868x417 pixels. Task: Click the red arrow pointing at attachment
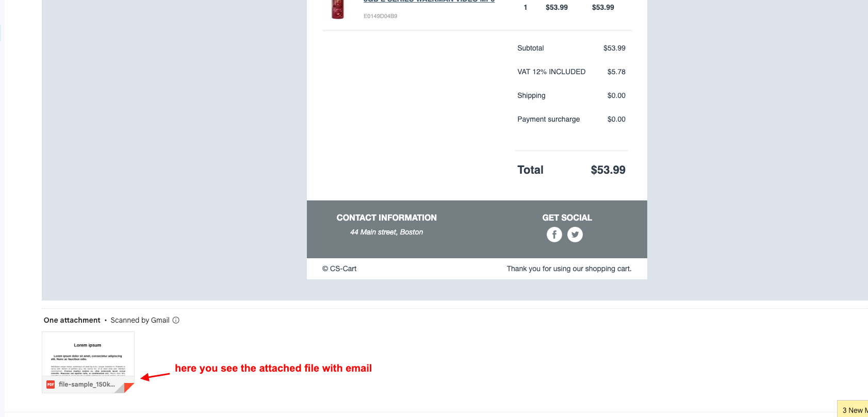155,376
